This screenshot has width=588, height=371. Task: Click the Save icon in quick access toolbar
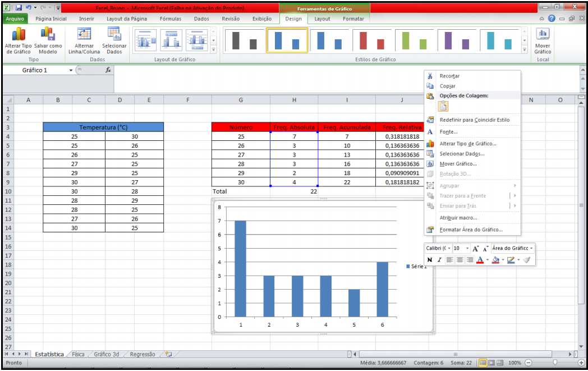point(19,8)
